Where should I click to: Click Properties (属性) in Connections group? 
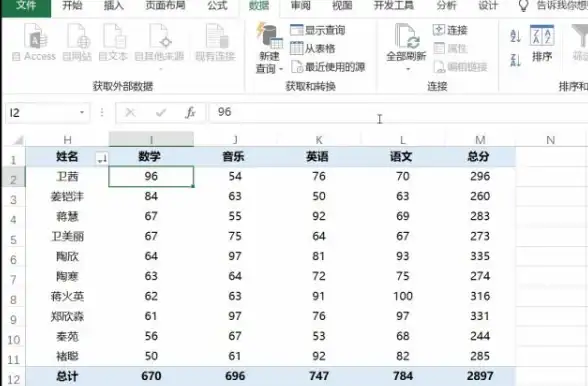tap(450, 48)
